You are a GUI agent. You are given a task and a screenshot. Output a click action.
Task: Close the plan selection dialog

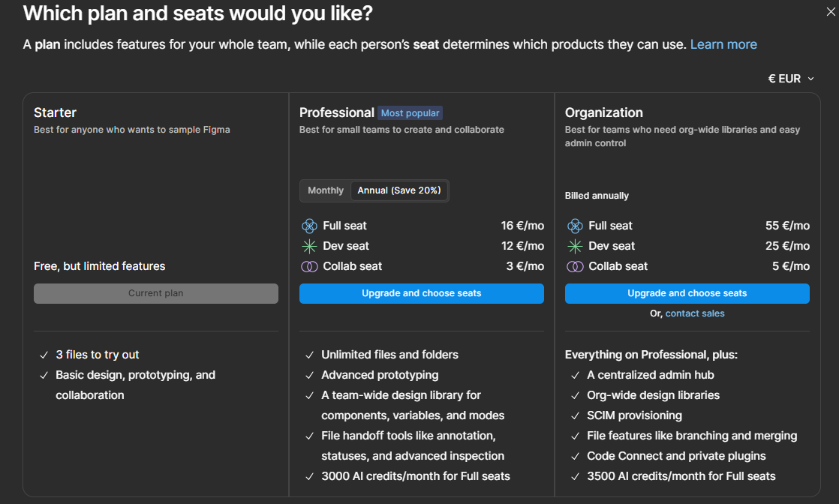pos(830,11)
